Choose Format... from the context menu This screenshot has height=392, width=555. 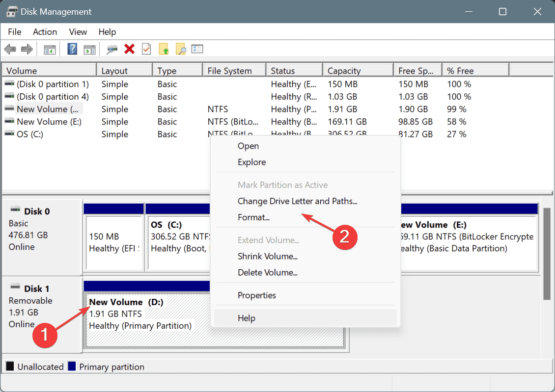coord(253,217)
